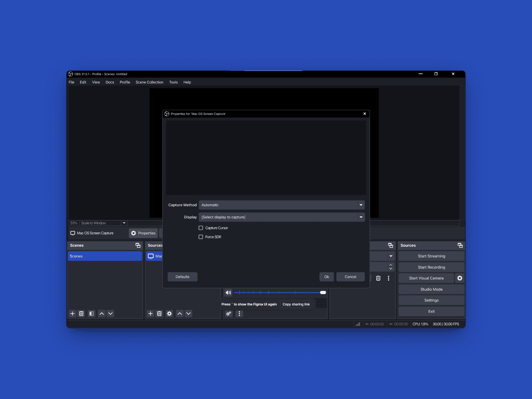532x399 pixels.
Task: Open the Scale to Window dropdown
Action: pyautogui.click(x=124, y=223)
